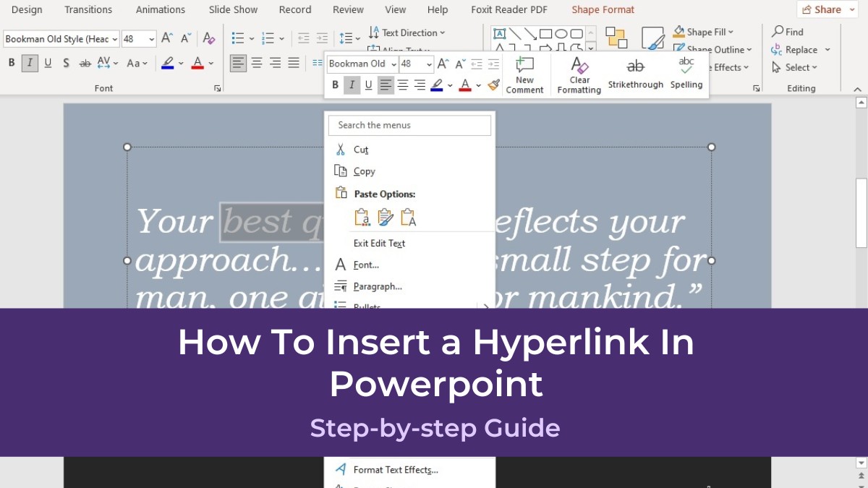Create a New Comment
Screen dimensions: 868x488
pos(525,74)
